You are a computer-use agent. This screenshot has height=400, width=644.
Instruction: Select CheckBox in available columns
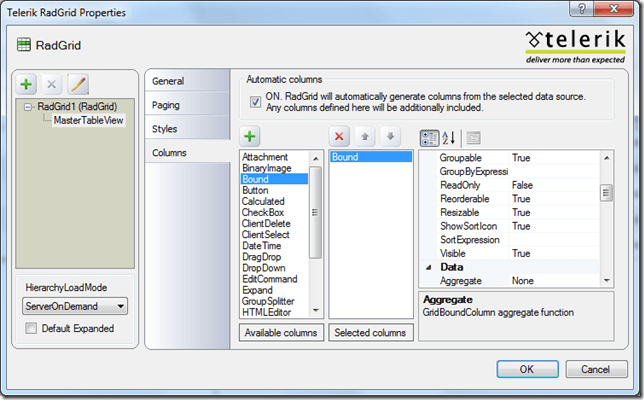[x=274, y=212]
